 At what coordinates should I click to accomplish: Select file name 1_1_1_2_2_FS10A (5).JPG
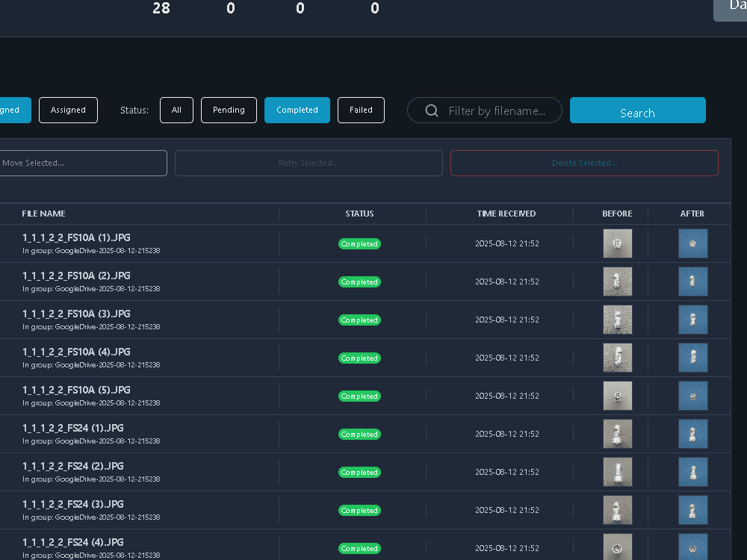coord(76,390)
